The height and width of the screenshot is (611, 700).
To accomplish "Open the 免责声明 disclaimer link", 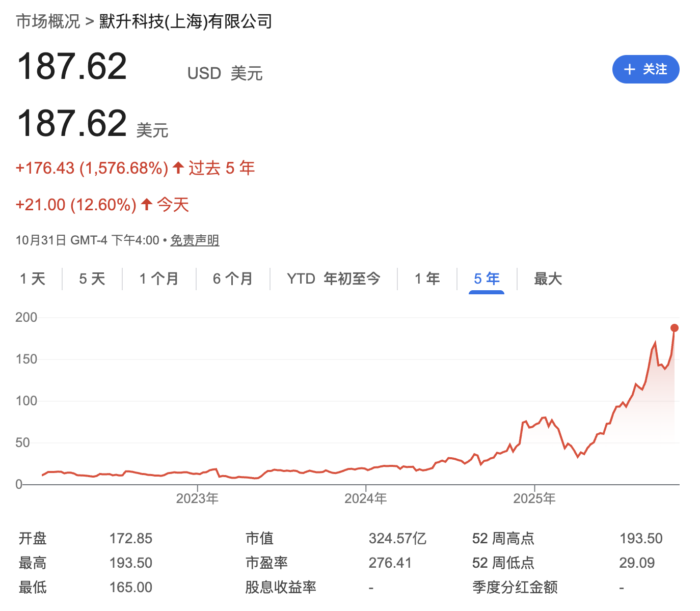I will coord(195,240).
